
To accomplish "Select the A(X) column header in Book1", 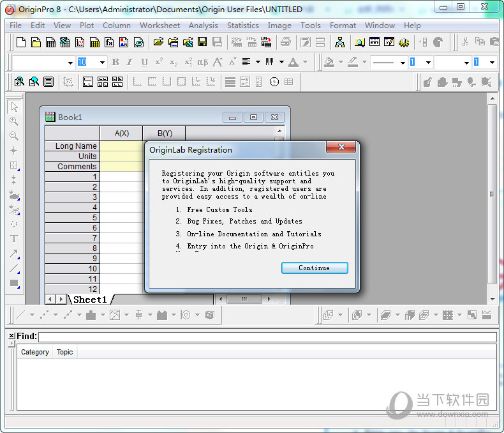I will pyautogui.click(x=121, y=133).
